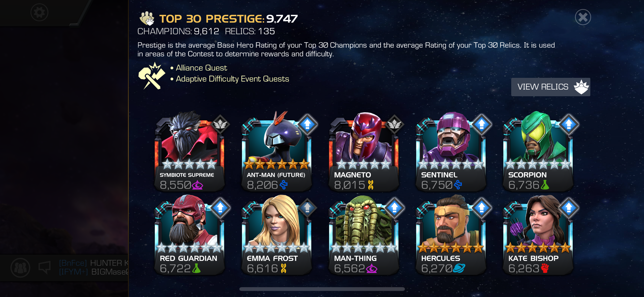This screenshot has width=644, height=297.
Task: Select the Man-Thing champion card
Action: click(x=364, y=235)
